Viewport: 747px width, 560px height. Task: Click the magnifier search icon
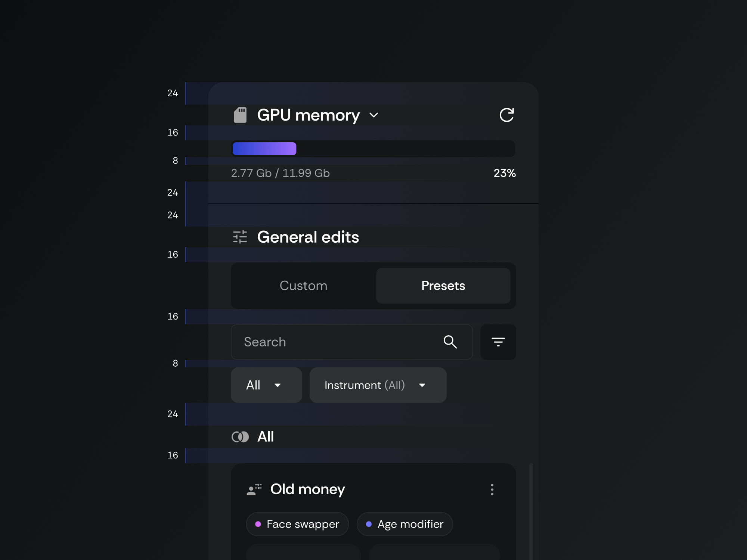pyautogui.click(x=450, y=342)
